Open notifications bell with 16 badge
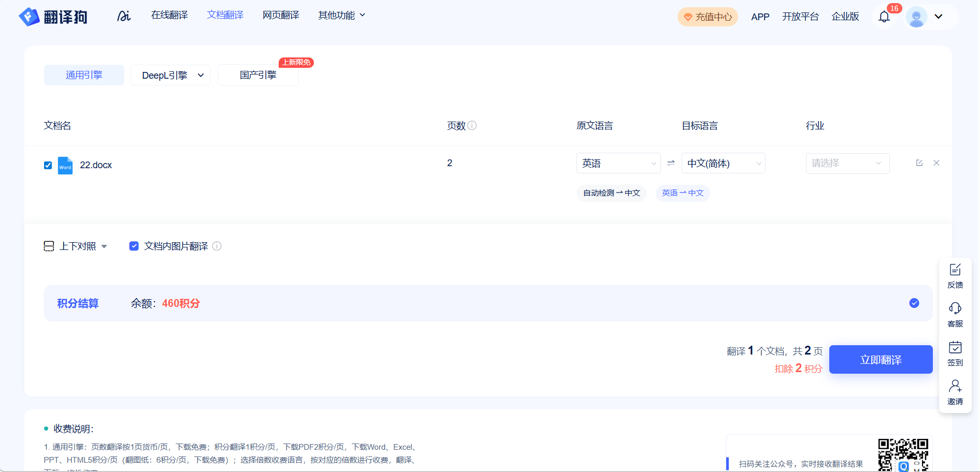 point(884,17)
